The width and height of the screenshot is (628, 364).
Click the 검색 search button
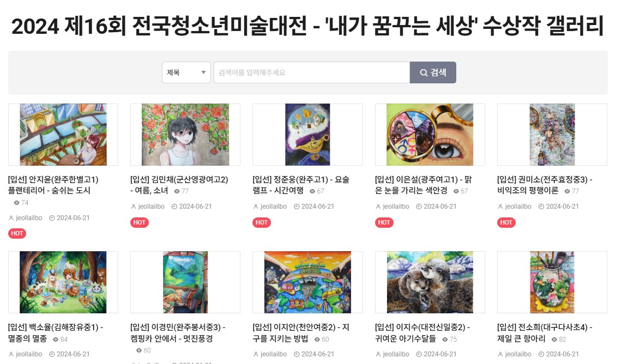[x=433, y=72]
